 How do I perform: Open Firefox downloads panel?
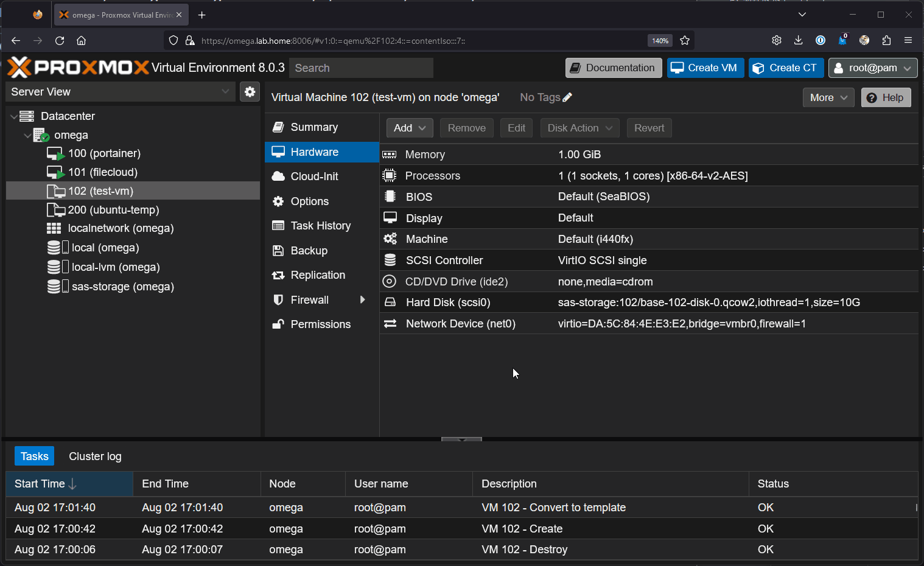pos(798,41)
